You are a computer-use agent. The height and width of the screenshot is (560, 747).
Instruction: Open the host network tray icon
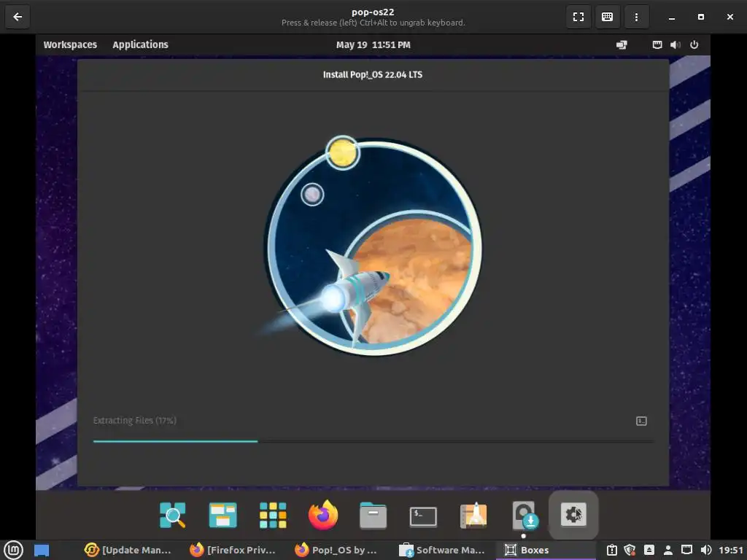click(686, 550)
